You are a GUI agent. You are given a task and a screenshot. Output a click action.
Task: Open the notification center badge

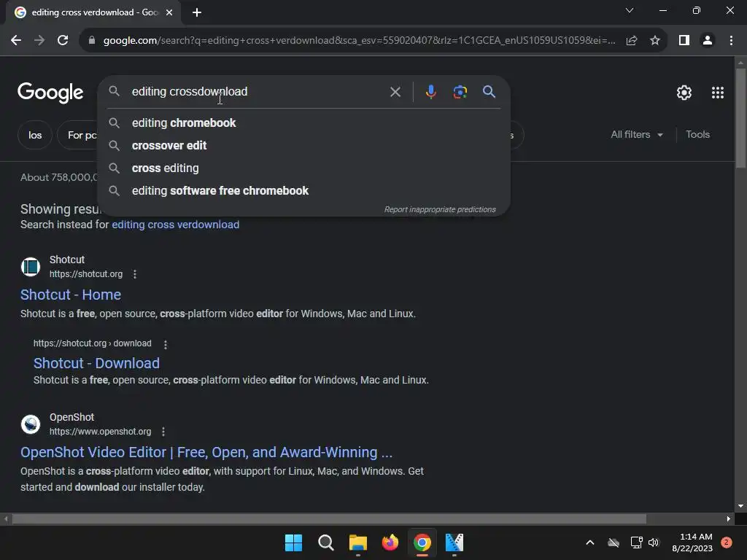click(726, 542)
